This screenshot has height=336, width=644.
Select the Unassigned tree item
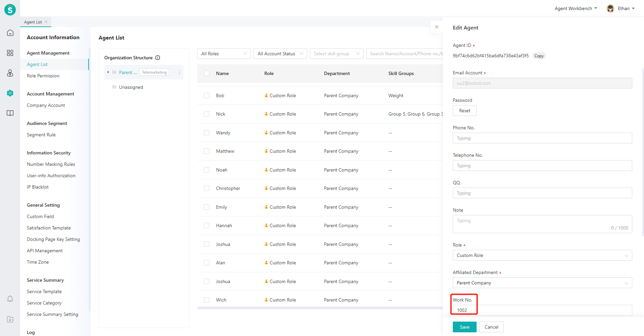131,87
